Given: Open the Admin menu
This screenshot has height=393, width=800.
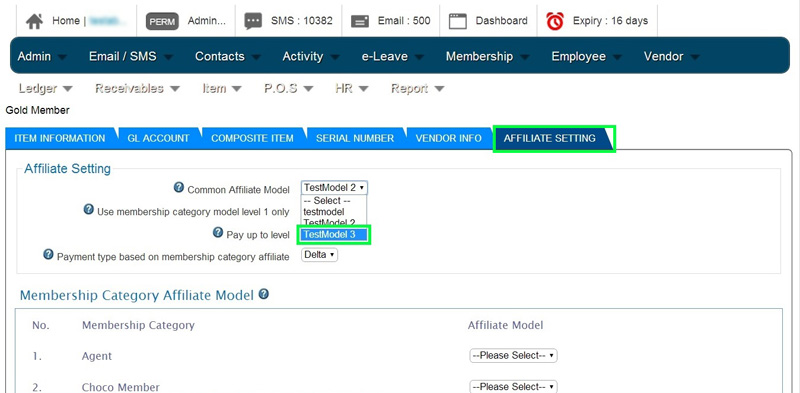Looking at the screenshot, I should coord(41,56).
